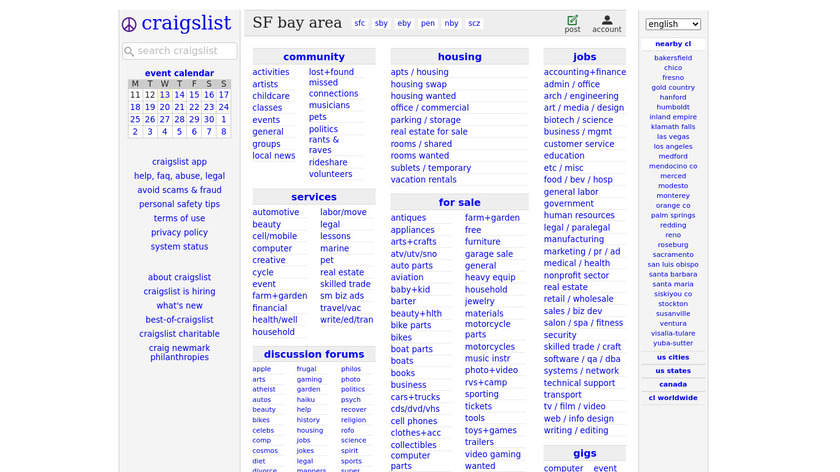Viewport: 840px width, 472px height.
Task: Select day 13 in event calendar
Action: point(164,95)
